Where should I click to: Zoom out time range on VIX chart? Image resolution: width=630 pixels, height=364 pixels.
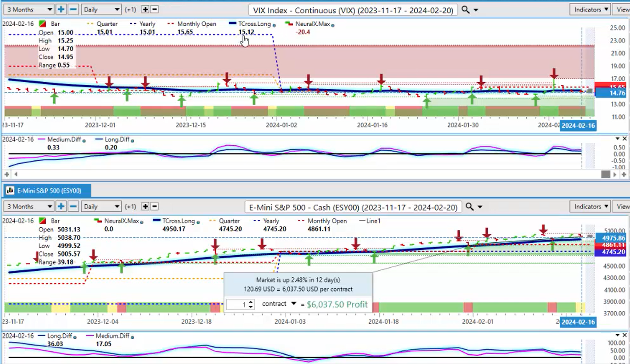pyautogui.click(x=74, y=9)
